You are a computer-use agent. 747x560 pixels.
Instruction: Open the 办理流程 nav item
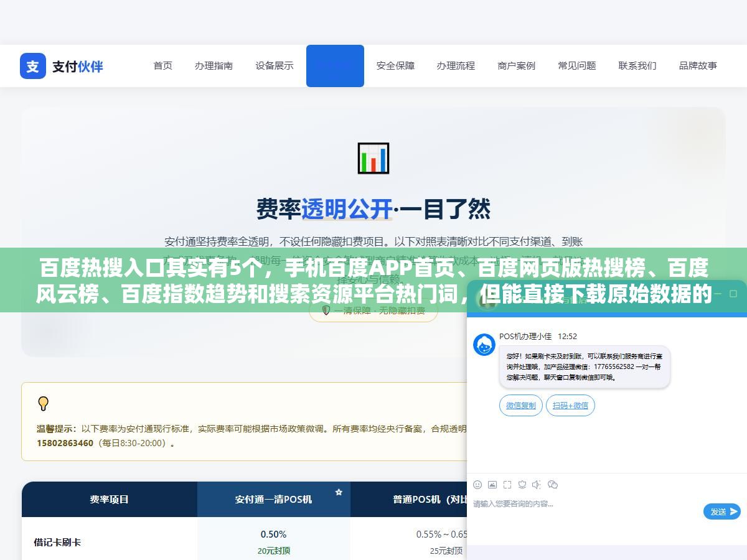pos(456,65)
